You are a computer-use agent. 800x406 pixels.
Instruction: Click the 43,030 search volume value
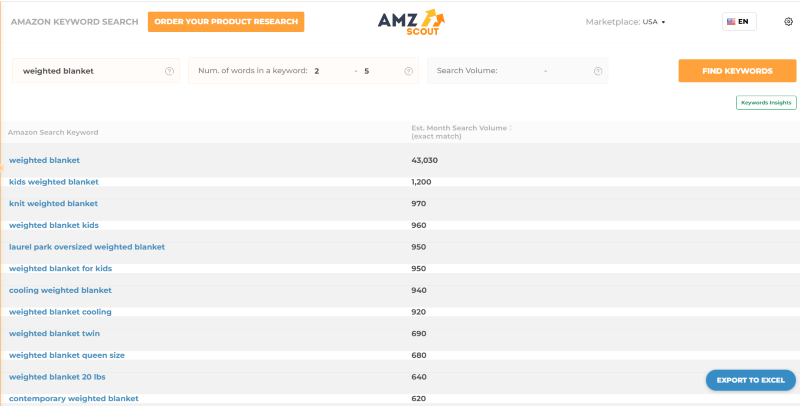(x=424, y=160)
